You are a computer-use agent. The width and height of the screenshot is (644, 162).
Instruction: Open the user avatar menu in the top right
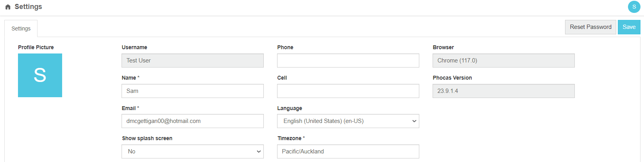coord(634,7)
